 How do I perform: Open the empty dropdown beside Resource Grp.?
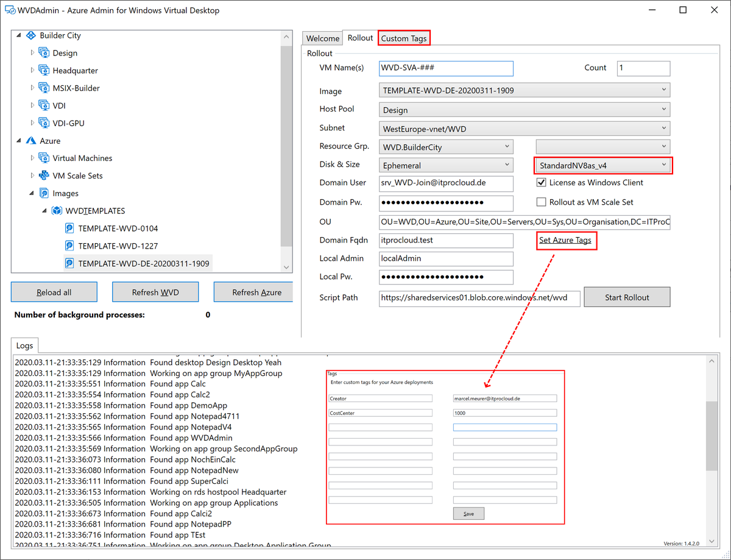tap(603, 147)
